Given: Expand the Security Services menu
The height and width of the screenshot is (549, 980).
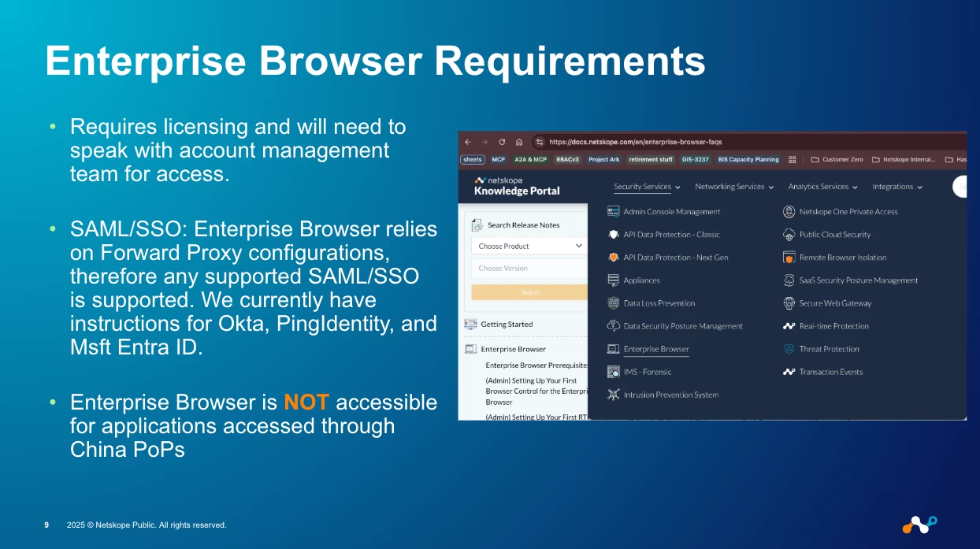Looking at the screenshot, I should pos(647,187).
